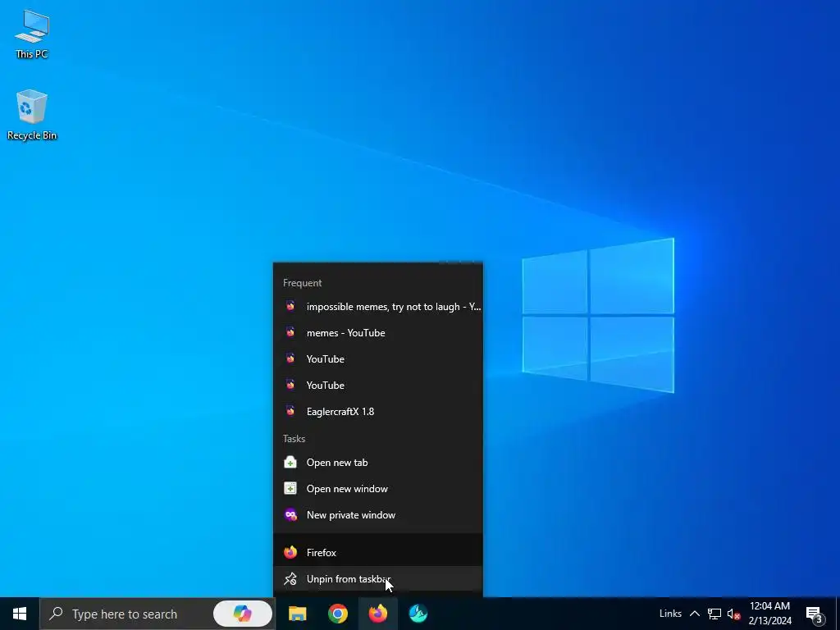This screenshot has width=840, height=630.
Task: Select the Recycle Bin desktop icon
Action: (x=32, y=115)
